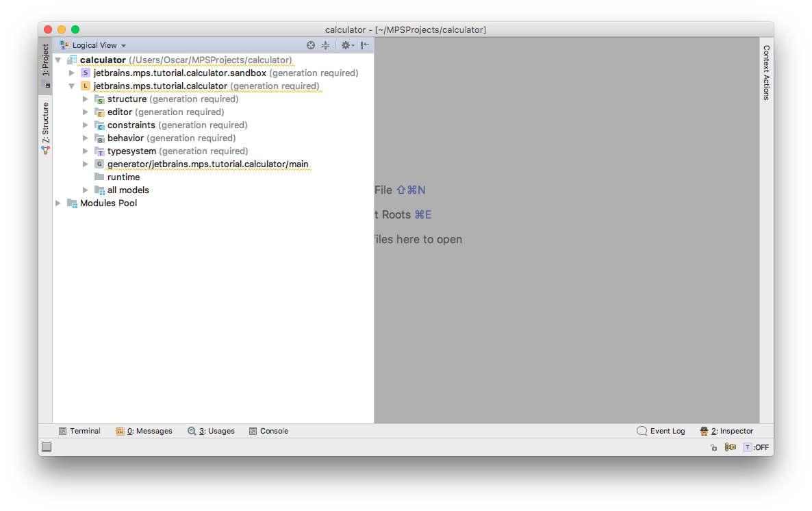Screen dimensions: 812x511
Task: Expand the calculator.sandbox module node
Action: coord(72,73)
